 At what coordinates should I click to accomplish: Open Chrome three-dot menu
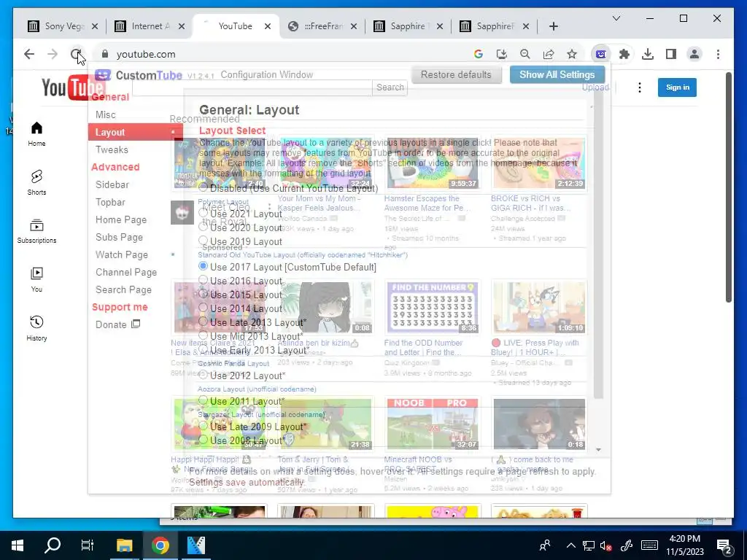[x=718, y=54]
